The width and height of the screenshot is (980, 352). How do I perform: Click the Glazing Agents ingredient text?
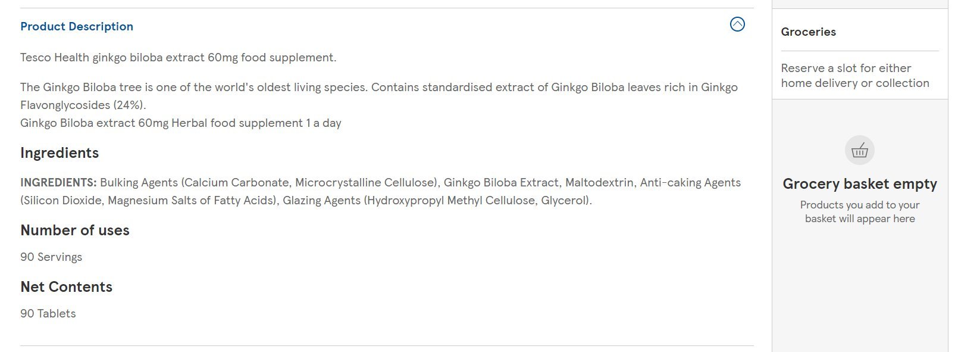pyautogui.click(x=437, y=201)
